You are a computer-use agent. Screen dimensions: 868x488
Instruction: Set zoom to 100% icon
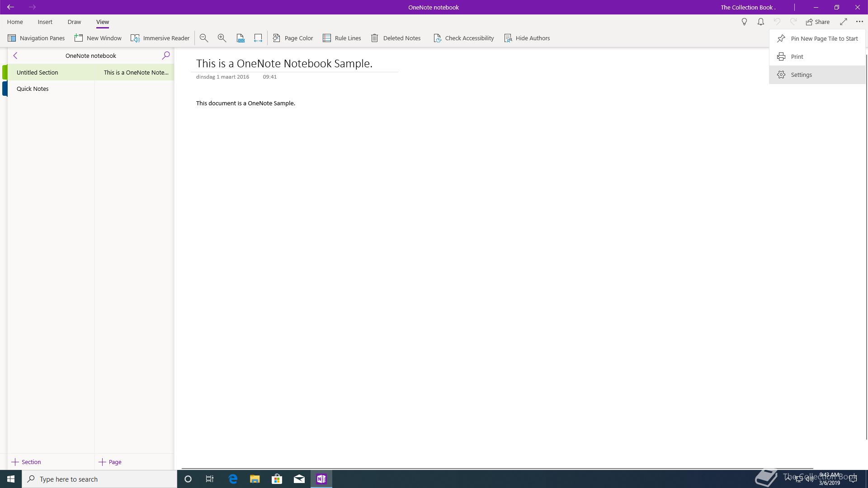(x=241, y=38)
